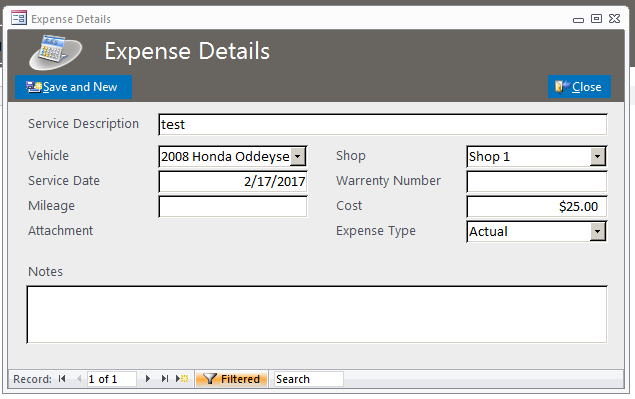Click the calculator logo in header
The height and width of the screenshot is (399, 635).
click(55, 52)
